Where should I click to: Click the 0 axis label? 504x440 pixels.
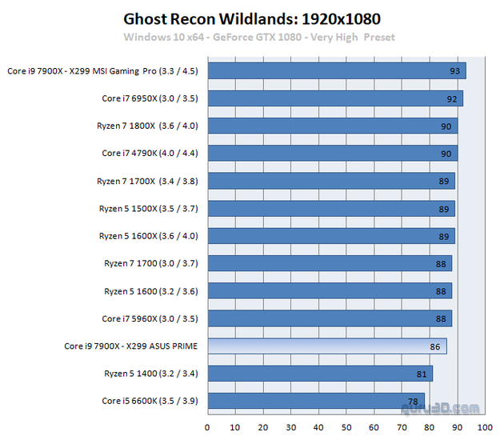[x=207, y=427]
